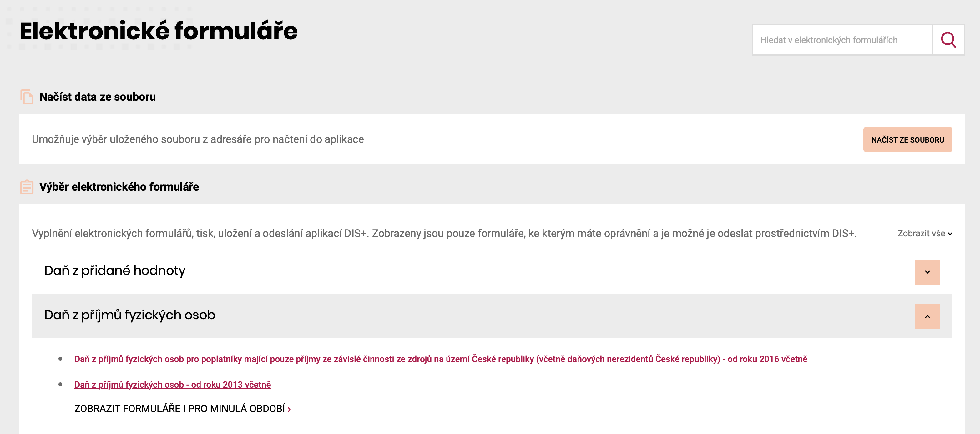Screen dimensions: 980x434
Task: Expand Daň z přidané hodnoty with chevron button
Action: pyautogui.click(x=927, y=272)
